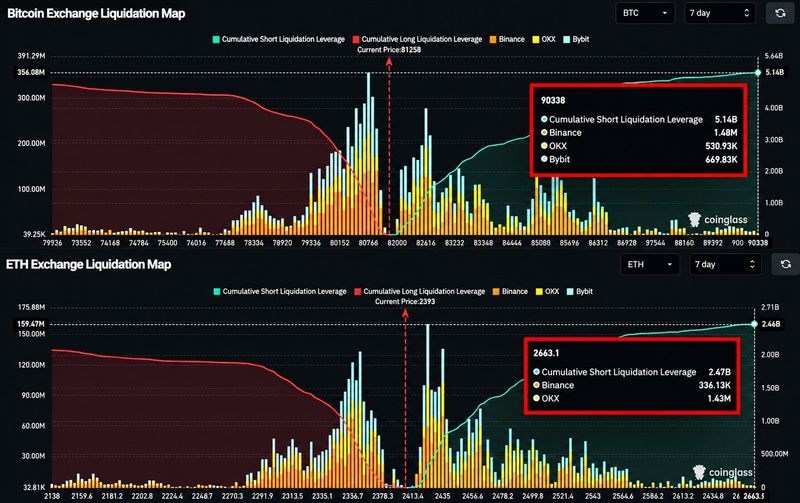The height and width of the screenshot is (503, 800).
Task: Click the OKX 1.43M row in ETH tooltip
Action: [632, 398]
